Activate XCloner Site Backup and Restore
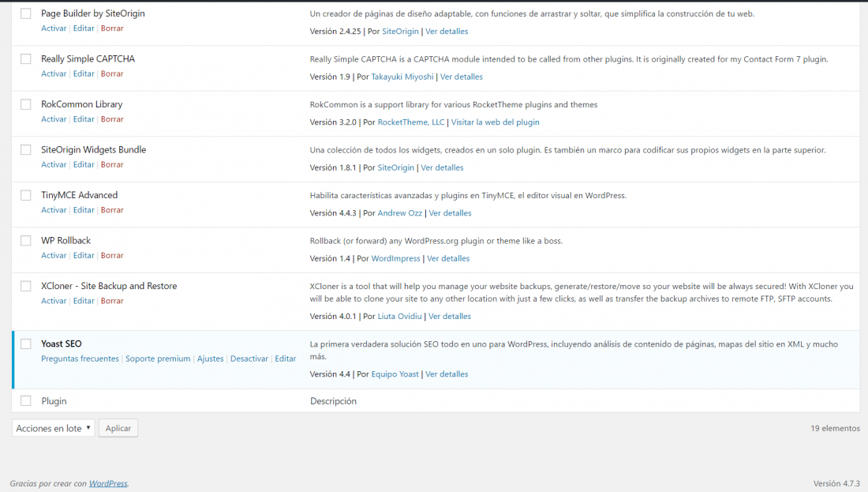The height and width of the screenshot is (492, 868). pyautogui.click(x=54, y=301)
